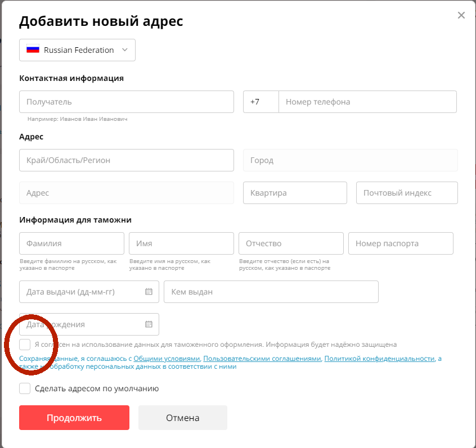Open the Общими условиями link
476x448 pixels.
[x=167, y=359]
